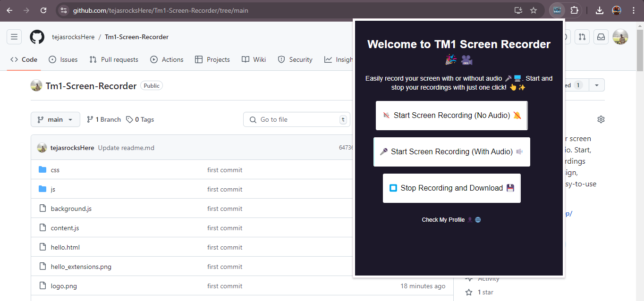The height and width of the screenshot is (301, 644).
Task: Open the Wiki tab
Action: point(254,59)
